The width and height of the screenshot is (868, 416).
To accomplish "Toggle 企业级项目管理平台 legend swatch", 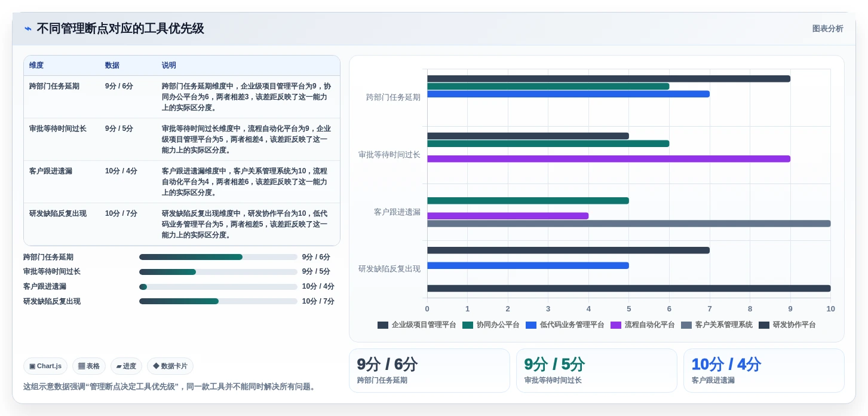I will (383, 325).
